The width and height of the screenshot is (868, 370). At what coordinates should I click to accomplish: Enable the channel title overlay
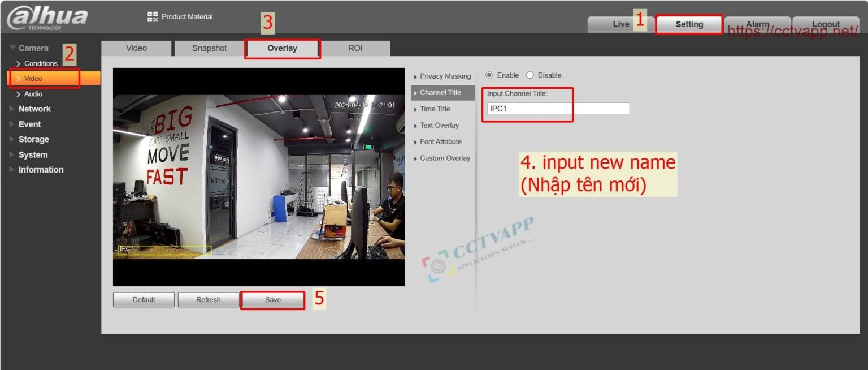pos(489,75)
